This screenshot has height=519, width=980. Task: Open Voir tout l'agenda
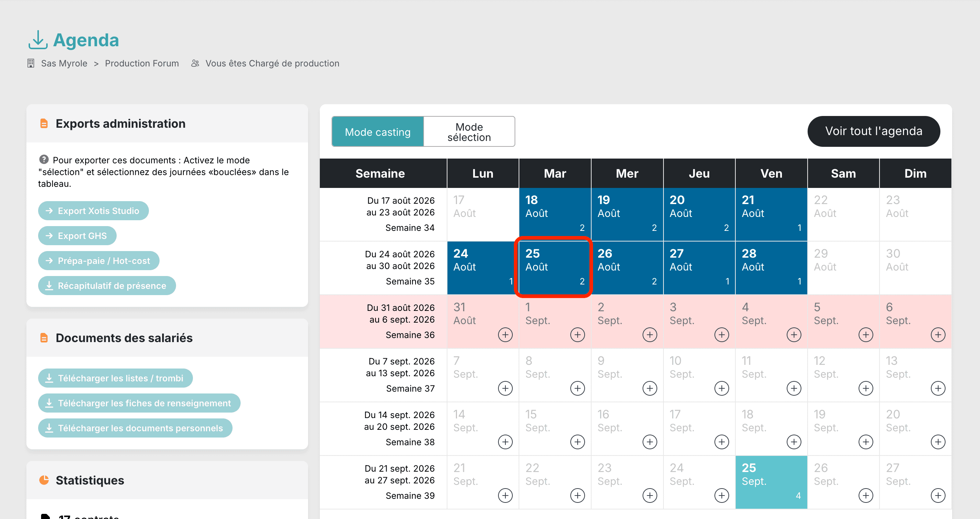click(x=874, y=131)
